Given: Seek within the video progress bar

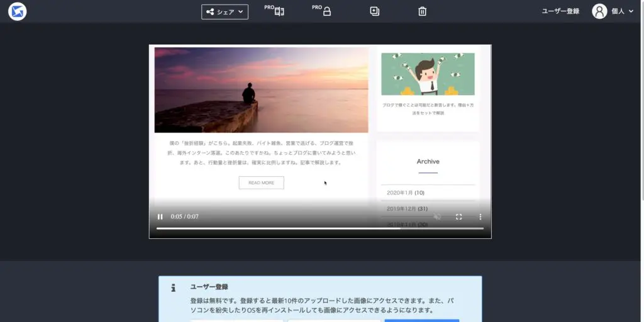Looking at the screenshot, I should pyautogui.click(x=320, y=228).
